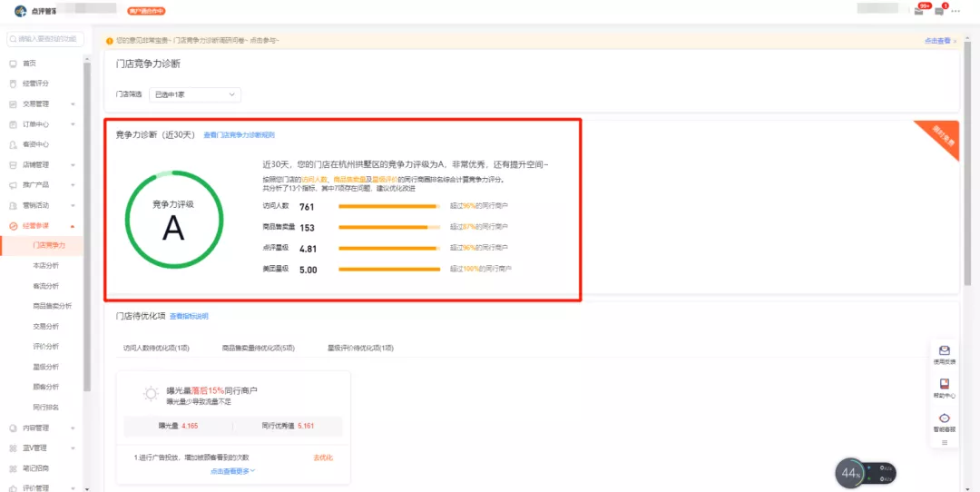Open 查看指标说明 link
Image resolution: width=980 pixels, height=492 pixels.
(x=189, y=316)
